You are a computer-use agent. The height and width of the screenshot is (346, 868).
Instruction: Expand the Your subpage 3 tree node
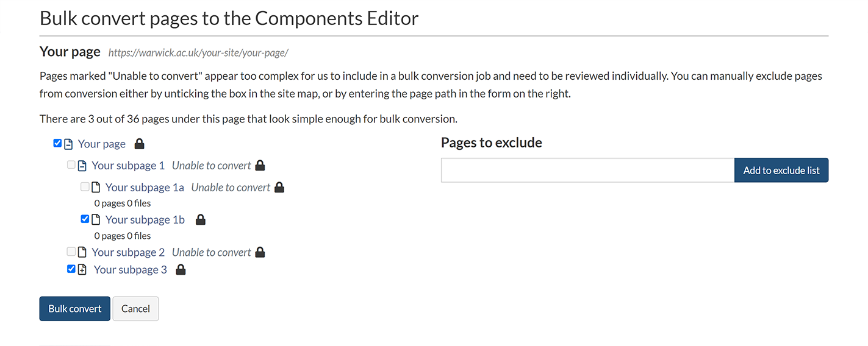click(x=82, y=270)
